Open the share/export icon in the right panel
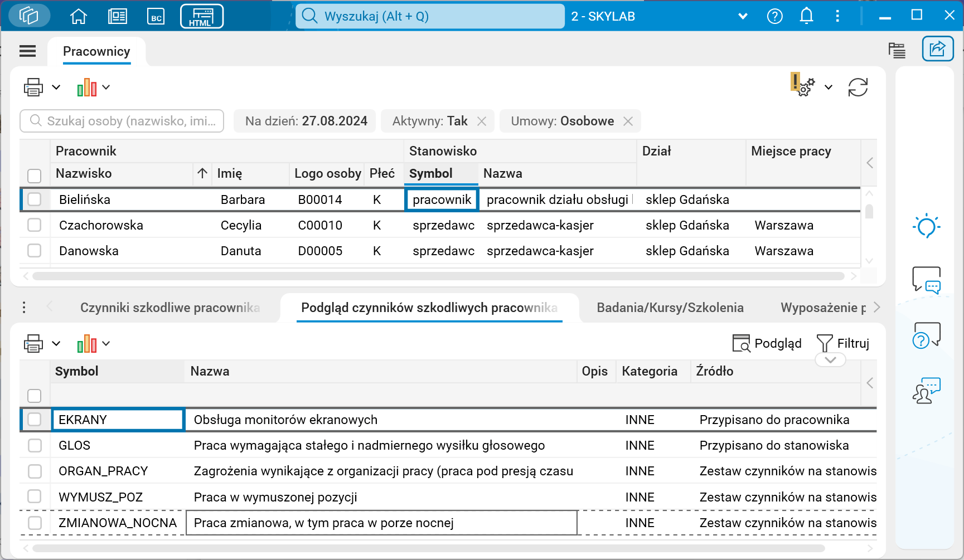Viewport: 964px width, 560px height. pyautogui.click(x=937, y=49)
